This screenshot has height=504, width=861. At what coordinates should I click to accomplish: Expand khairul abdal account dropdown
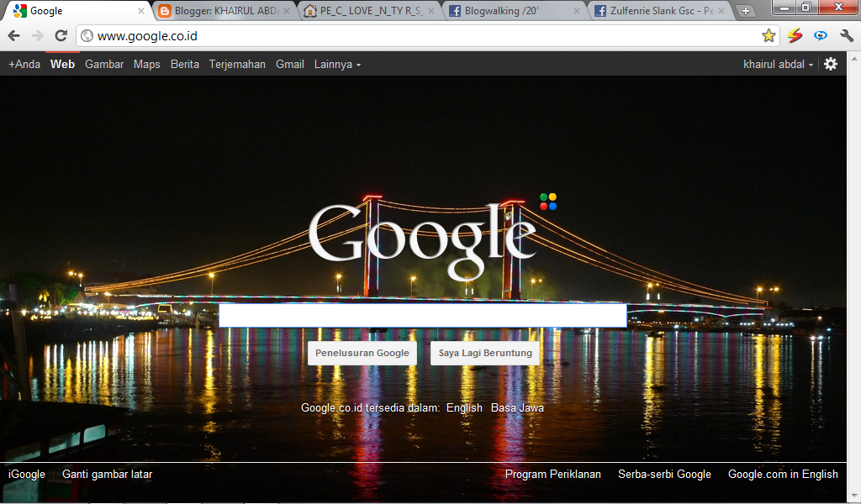tap(778, 64)
